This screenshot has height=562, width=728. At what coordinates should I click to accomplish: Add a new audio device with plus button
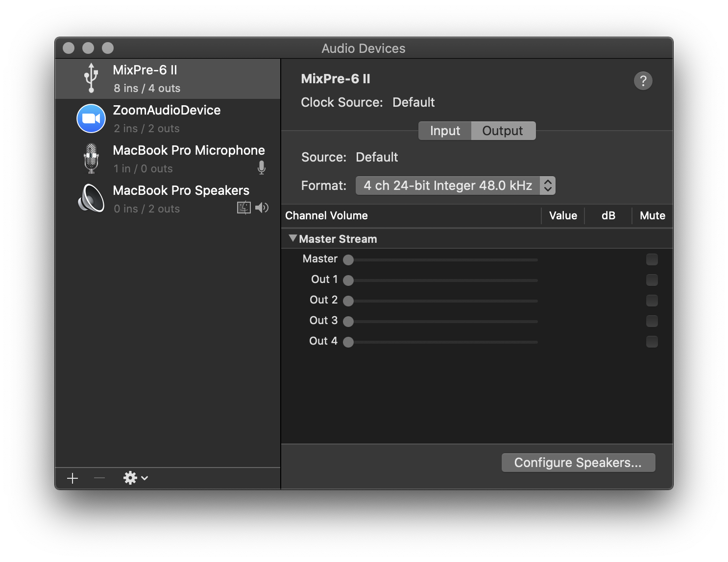(x=73, y=478)
